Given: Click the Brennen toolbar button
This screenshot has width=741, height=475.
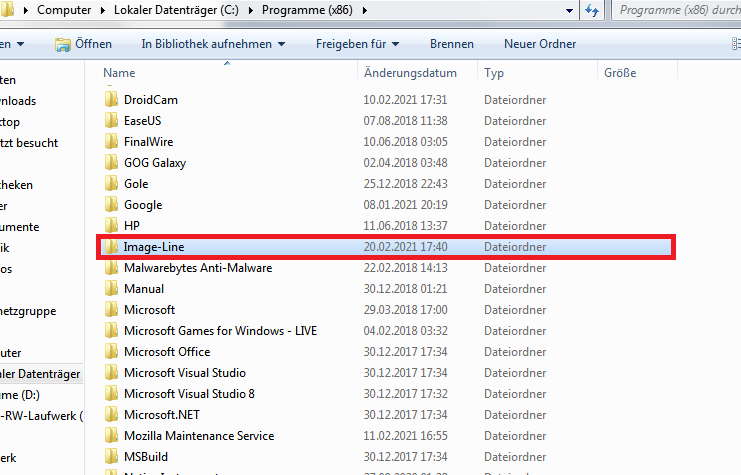Looking at the screenshot, I should click(x=452, y=44).
